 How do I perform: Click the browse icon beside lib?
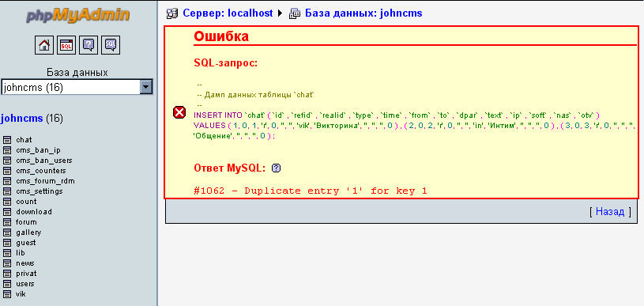7,253
